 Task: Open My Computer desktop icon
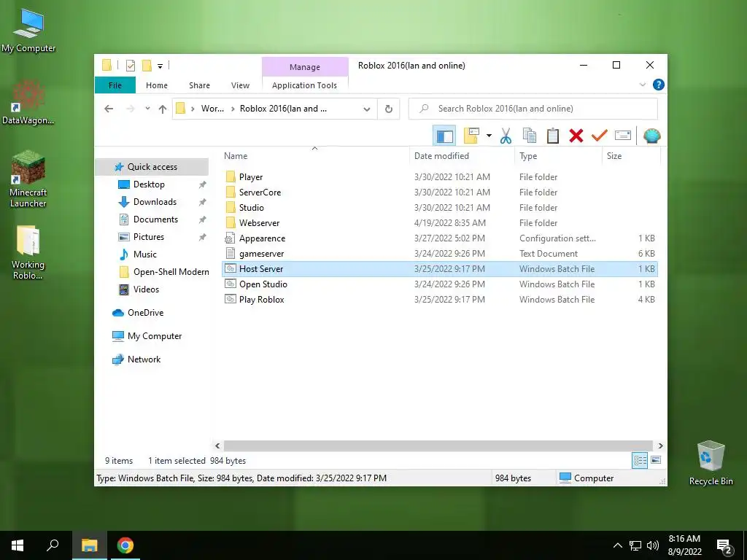[28, 31]
